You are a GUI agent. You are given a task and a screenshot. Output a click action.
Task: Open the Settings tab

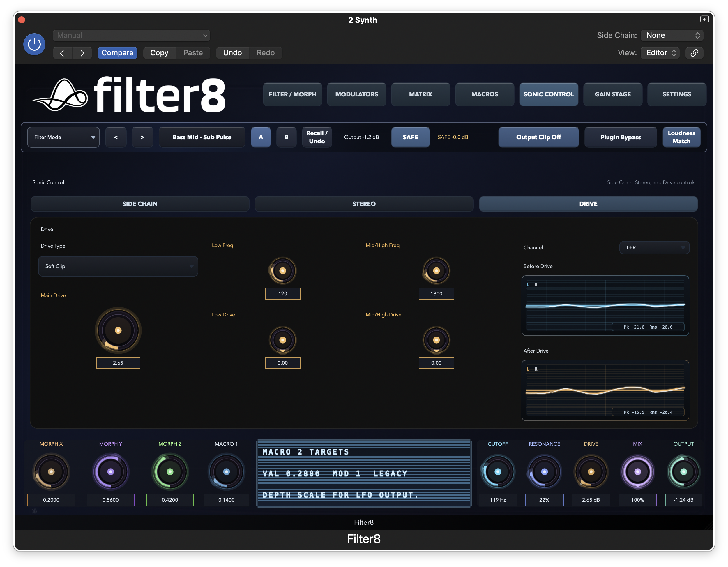coord(676,94)
